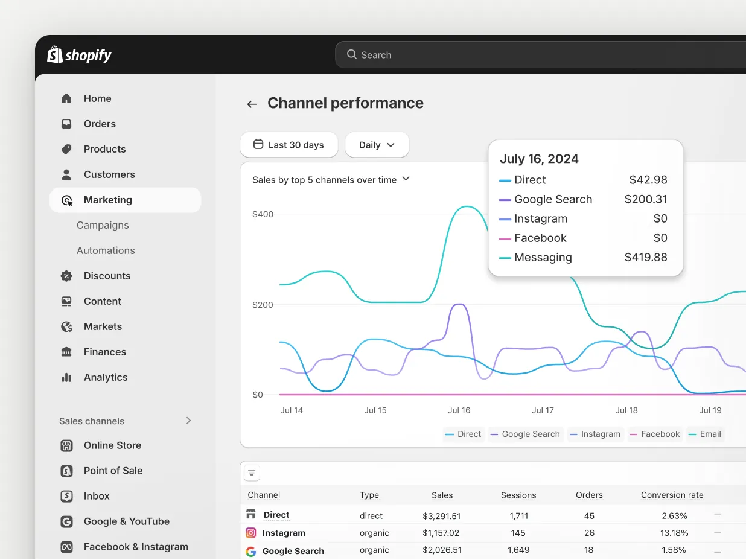Open Sales by top 5 channels dropdown

(331, 179)
